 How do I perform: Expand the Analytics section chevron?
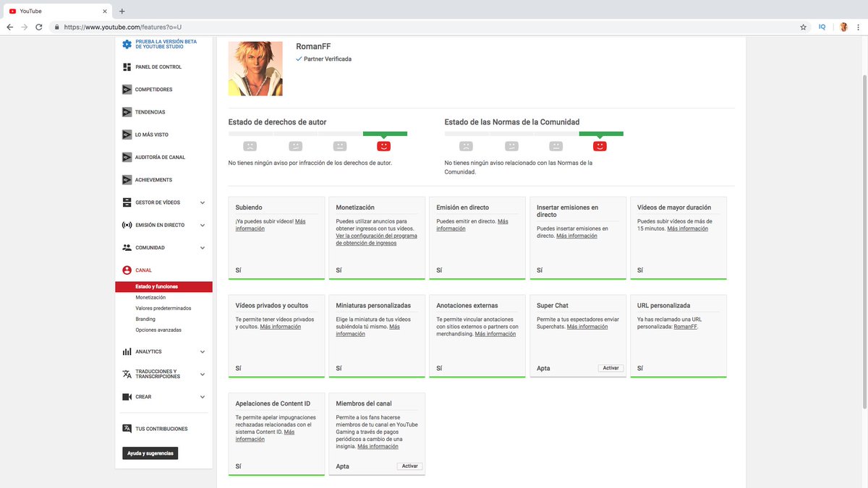203,351
